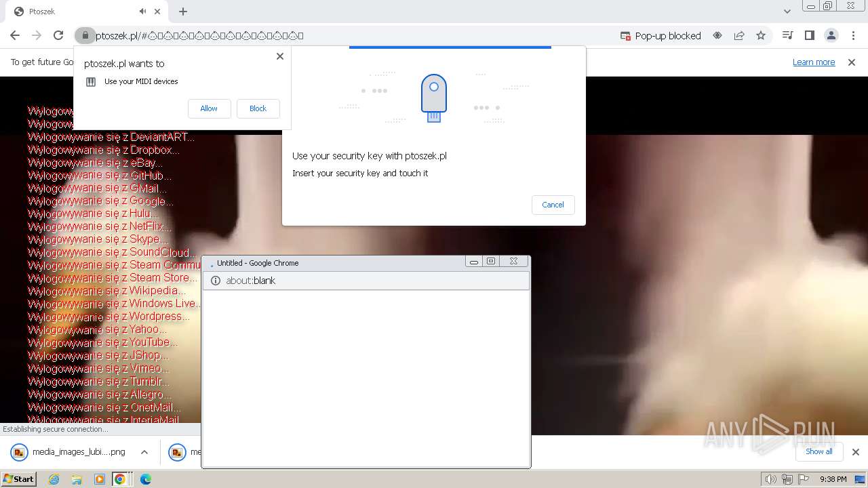Mute the Ptoszek tab audio icon
This screenshot has height=488, width=868.
pos(143,12)
